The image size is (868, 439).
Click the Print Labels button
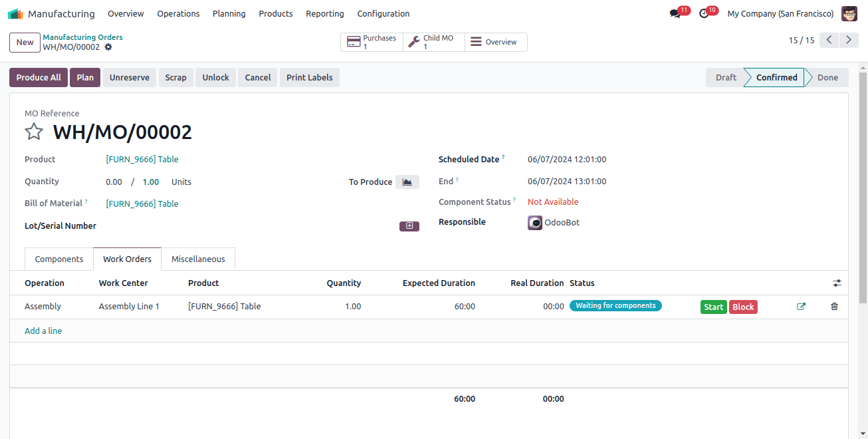tap(310, 78)
